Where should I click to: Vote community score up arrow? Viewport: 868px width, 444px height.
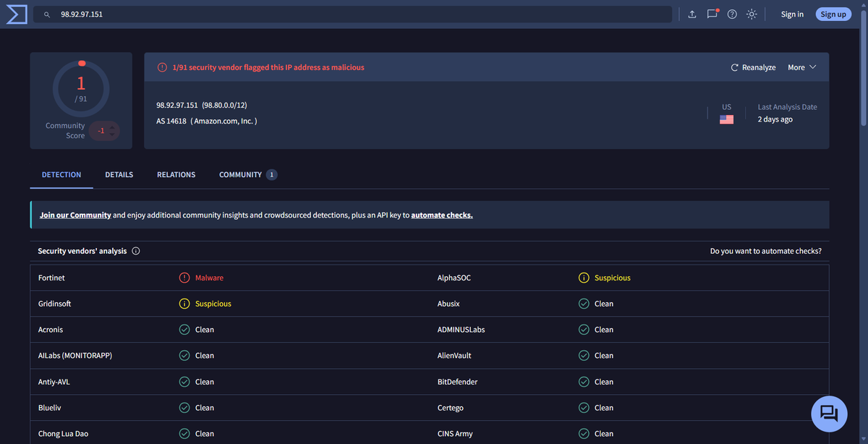click(x=112, y=127)
